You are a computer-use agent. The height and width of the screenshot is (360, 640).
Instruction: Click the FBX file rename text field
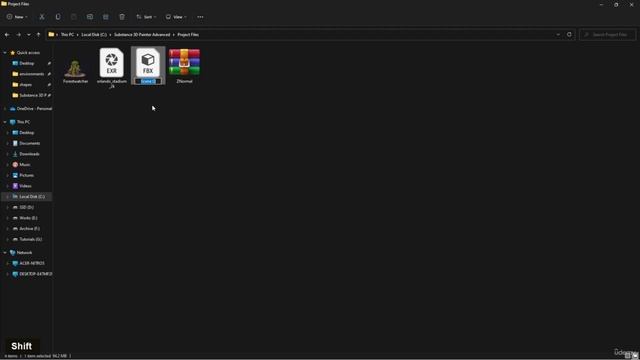148,82
